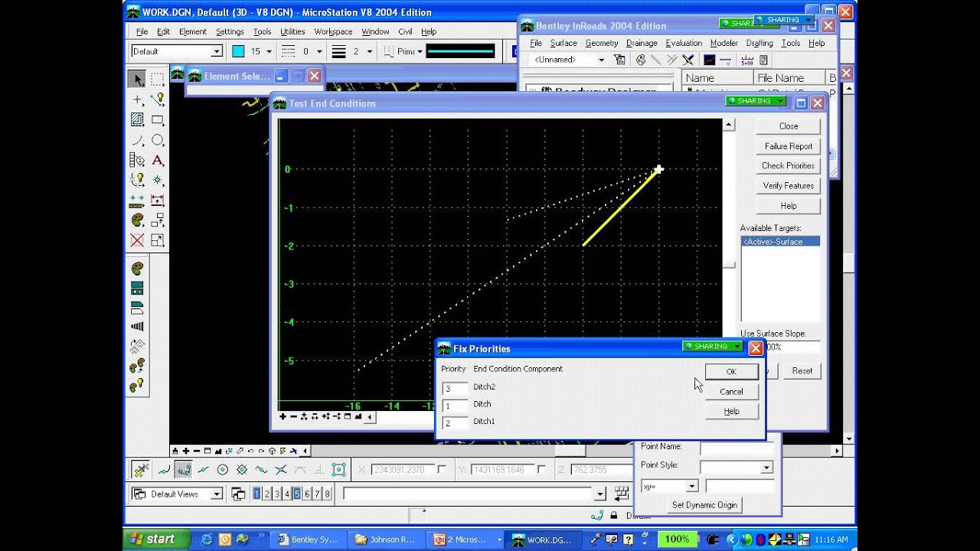Pick the Place Arc tool
980x551 pixels.
[x=138, y=140]
